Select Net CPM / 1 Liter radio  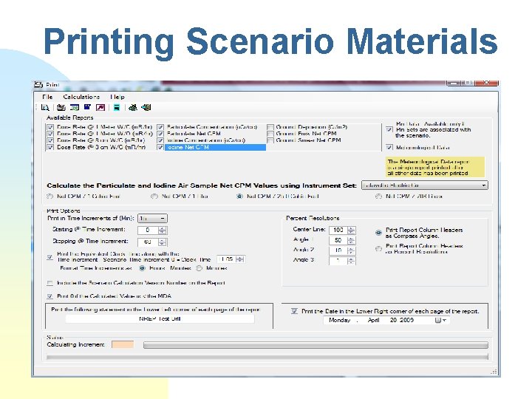(154, 196)
